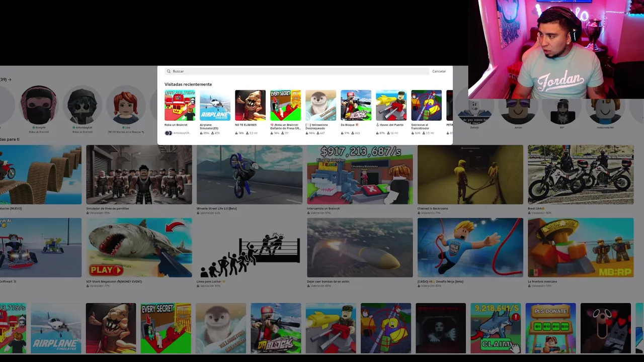This screenshot has height=362, width=644.
Task: Open Línea para Luchar game card
Action: tap(250, 247)
